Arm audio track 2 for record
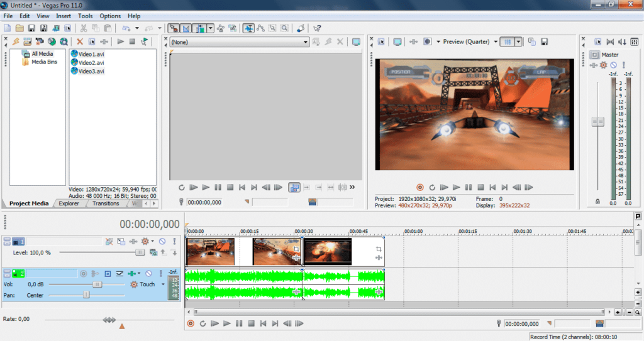Image resolution: width=644 pixels, height=341 pixels. pos(84,273)
